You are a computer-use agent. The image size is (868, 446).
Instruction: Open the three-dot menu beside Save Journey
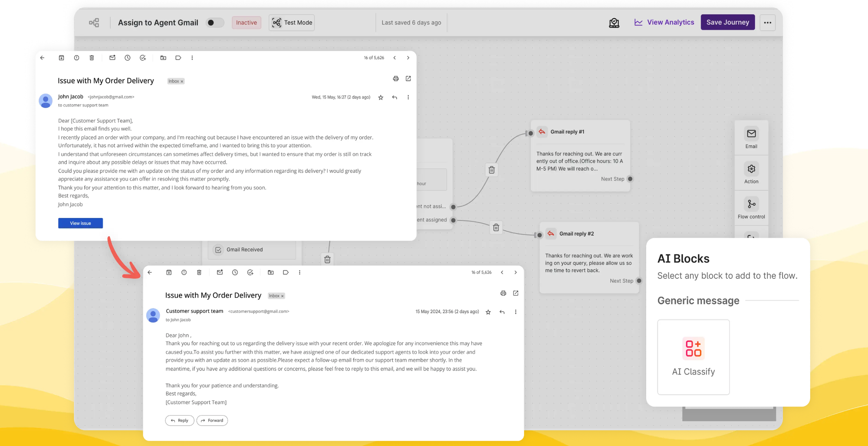pyautogui.click(x=767, y=22)
